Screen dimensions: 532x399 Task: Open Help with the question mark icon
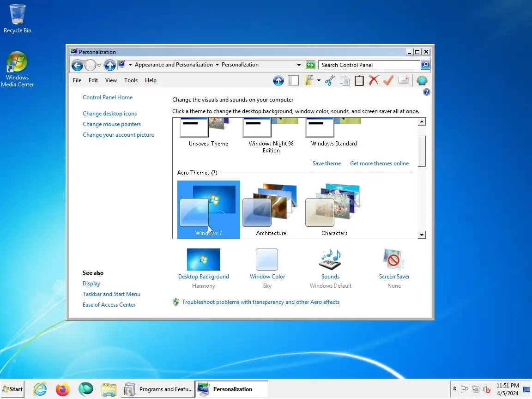click(x=427, y=92)
